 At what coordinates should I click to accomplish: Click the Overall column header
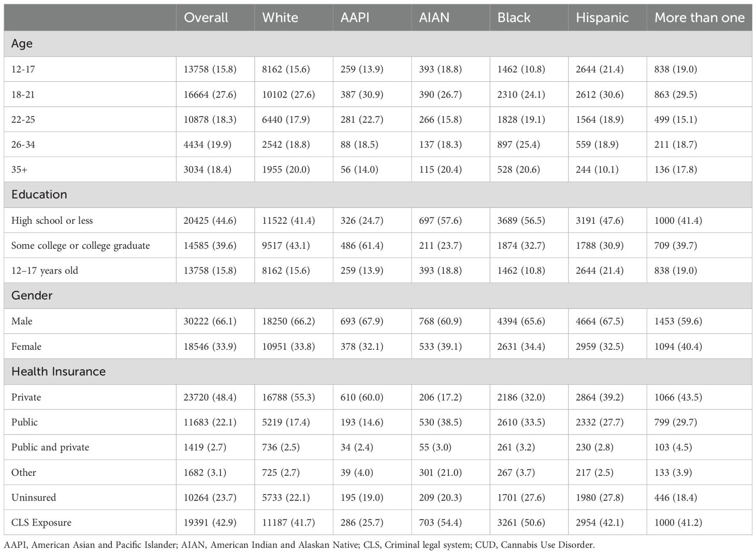click(206, 18)
